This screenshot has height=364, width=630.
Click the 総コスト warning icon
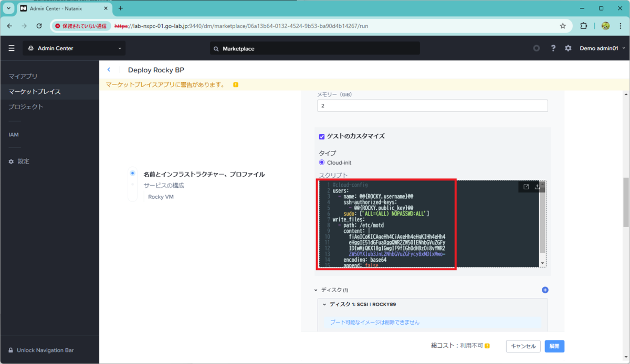(x=487, y=346)
